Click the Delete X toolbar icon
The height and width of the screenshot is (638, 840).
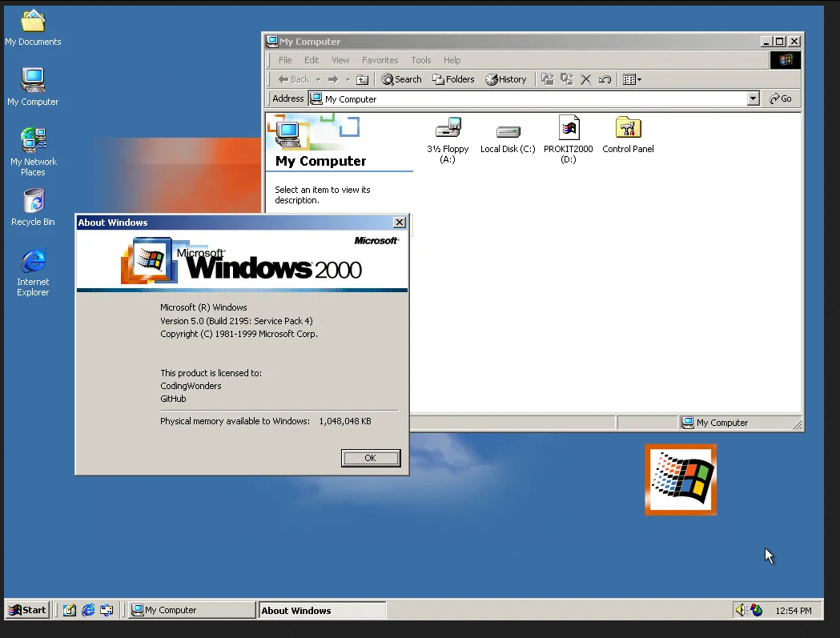(585, 79)
